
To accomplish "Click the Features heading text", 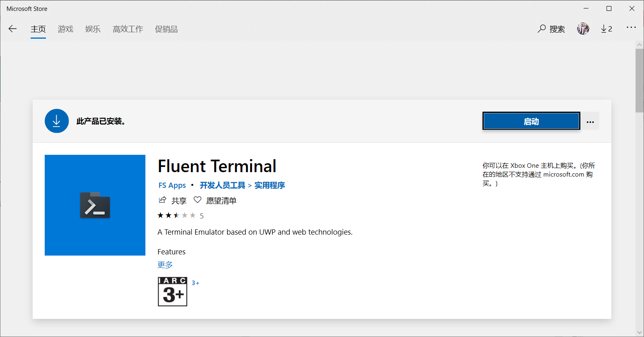I will [x=172, y=252].
